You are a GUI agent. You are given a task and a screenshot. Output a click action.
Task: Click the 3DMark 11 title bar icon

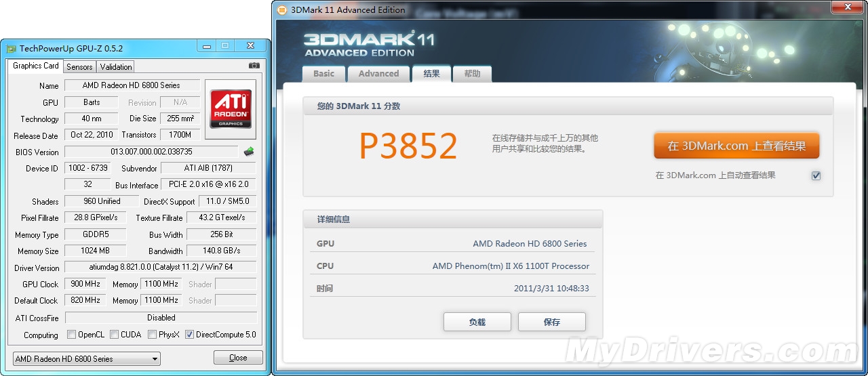tap(282, 9)
